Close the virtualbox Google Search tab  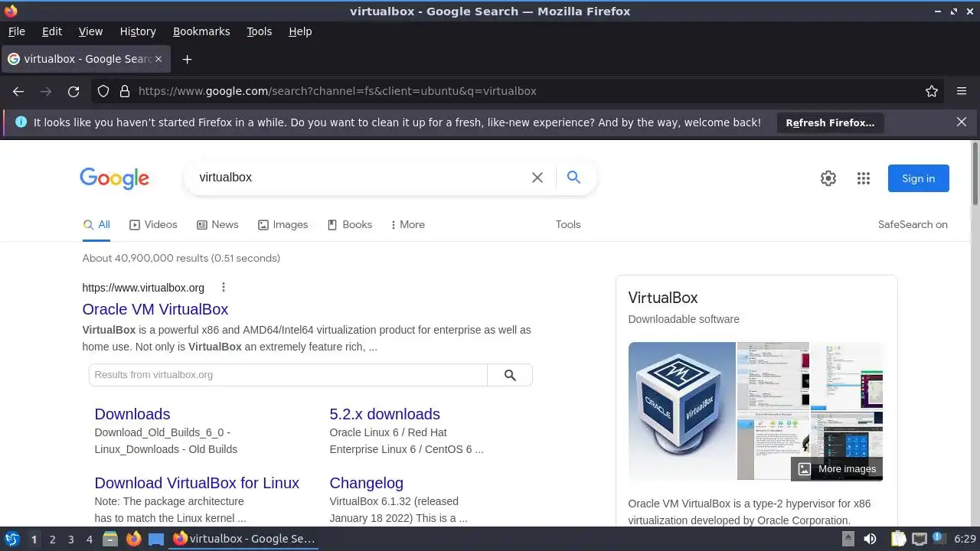[x=158, y=59]
